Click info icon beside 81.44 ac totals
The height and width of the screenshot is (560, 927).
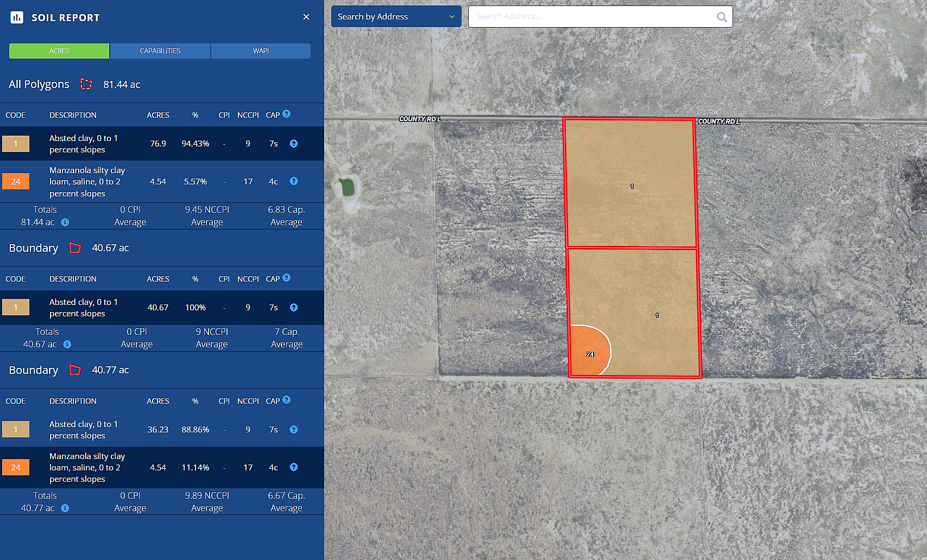tap(65, 222)
